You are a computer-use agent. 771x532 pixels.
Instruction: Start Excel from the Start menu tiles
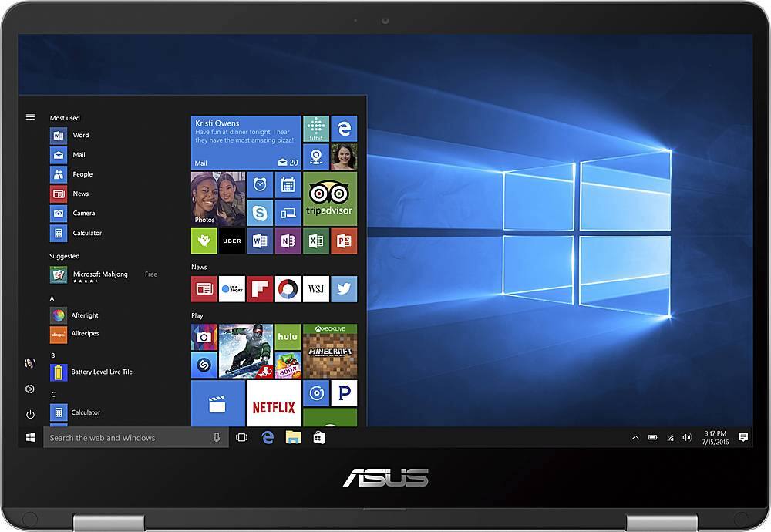click(315, 241)
